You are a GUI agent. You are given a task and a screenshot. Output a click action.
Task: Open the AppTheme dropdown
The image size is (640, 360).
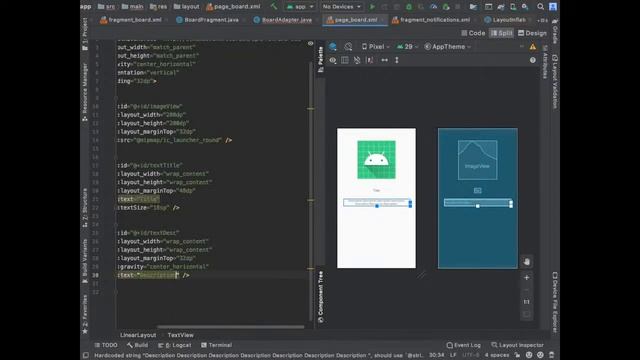pos(447,47)
